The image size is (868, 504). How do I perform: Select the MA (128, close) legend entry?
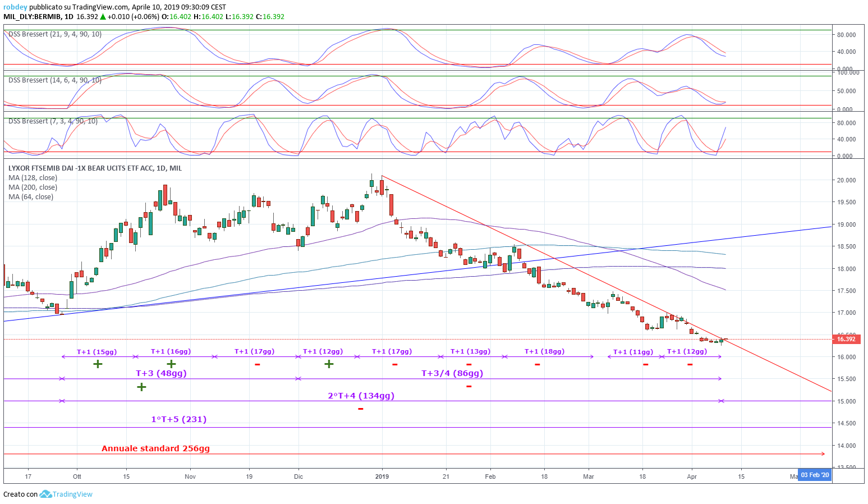(33, 178)
